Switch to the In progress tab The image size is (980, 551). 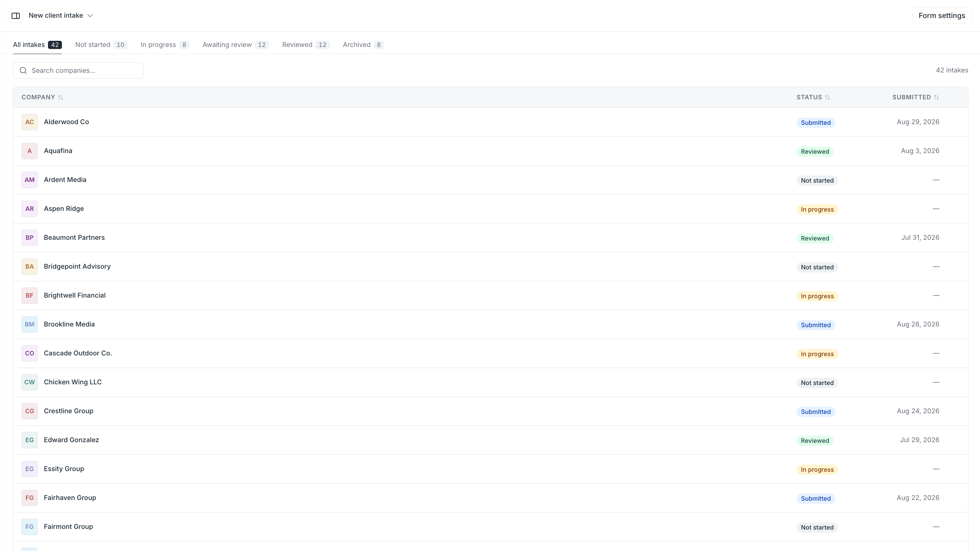165,45
